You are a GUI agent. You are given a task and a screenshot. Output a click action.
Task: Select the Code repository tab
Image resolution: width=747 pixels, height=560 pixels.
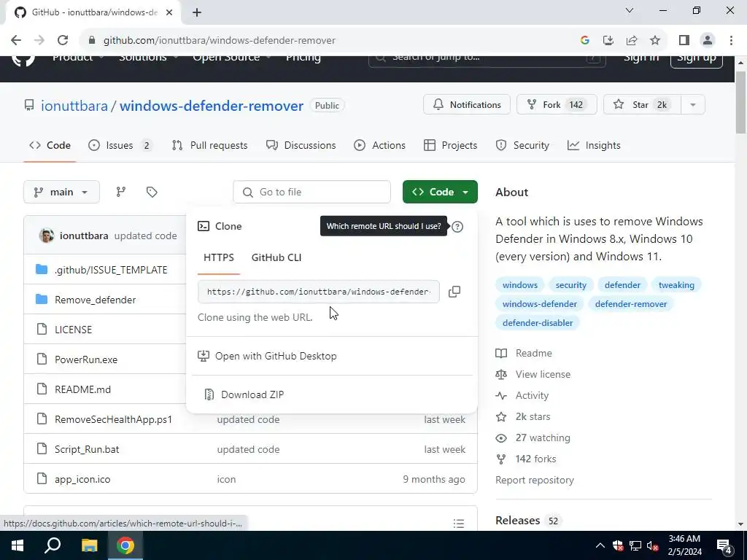coord(50,145)
